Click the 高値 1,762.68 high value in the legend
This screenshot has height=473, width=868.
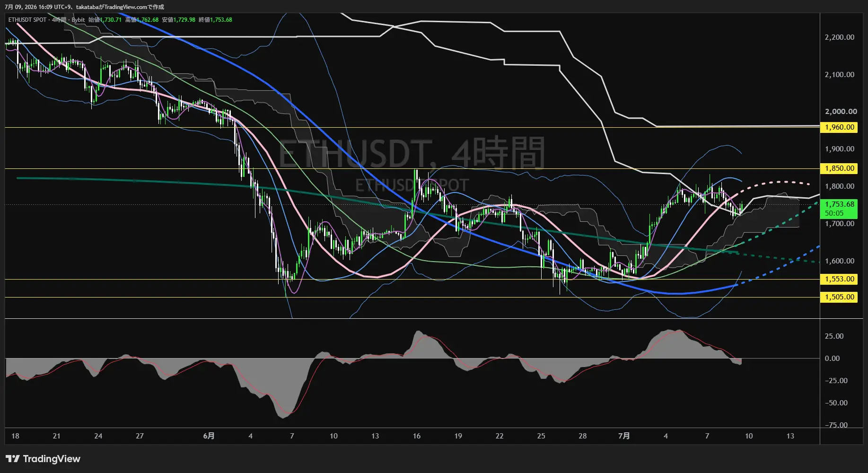142,20
